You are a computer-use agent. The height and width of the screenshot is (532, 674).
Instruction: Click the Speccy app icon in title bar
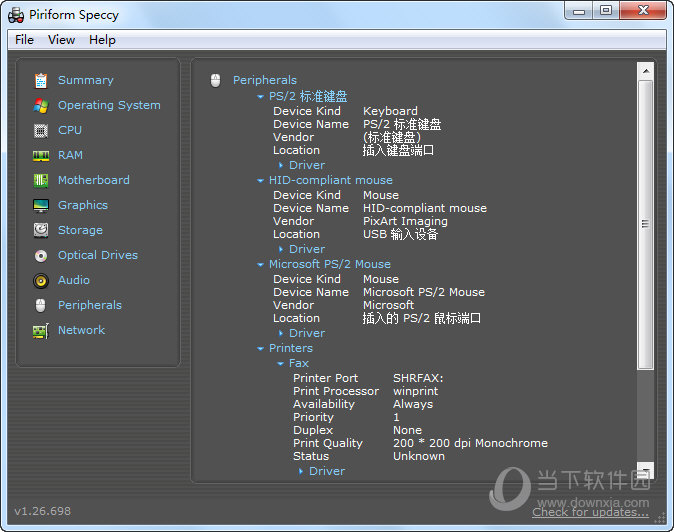coord(16,15)
